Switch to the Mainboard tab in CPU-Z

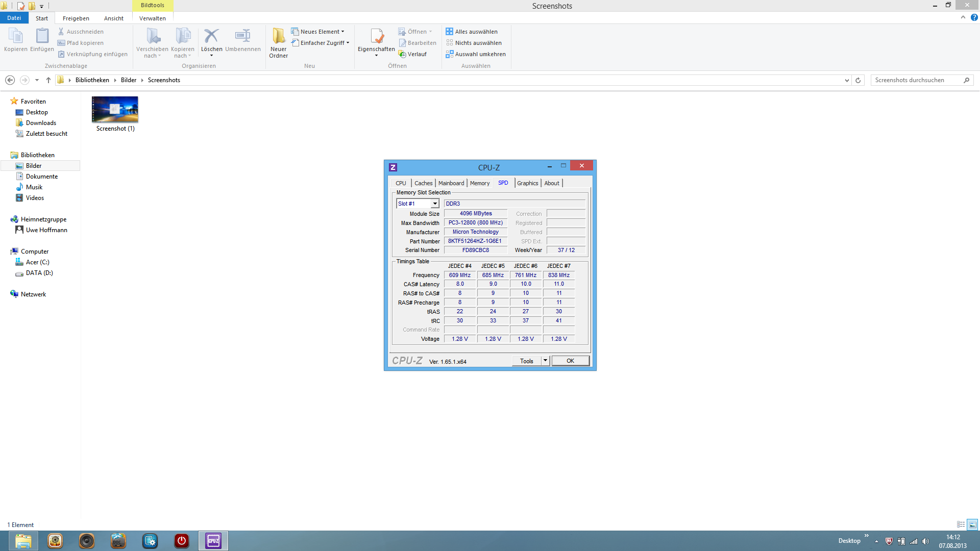(451, 183)
